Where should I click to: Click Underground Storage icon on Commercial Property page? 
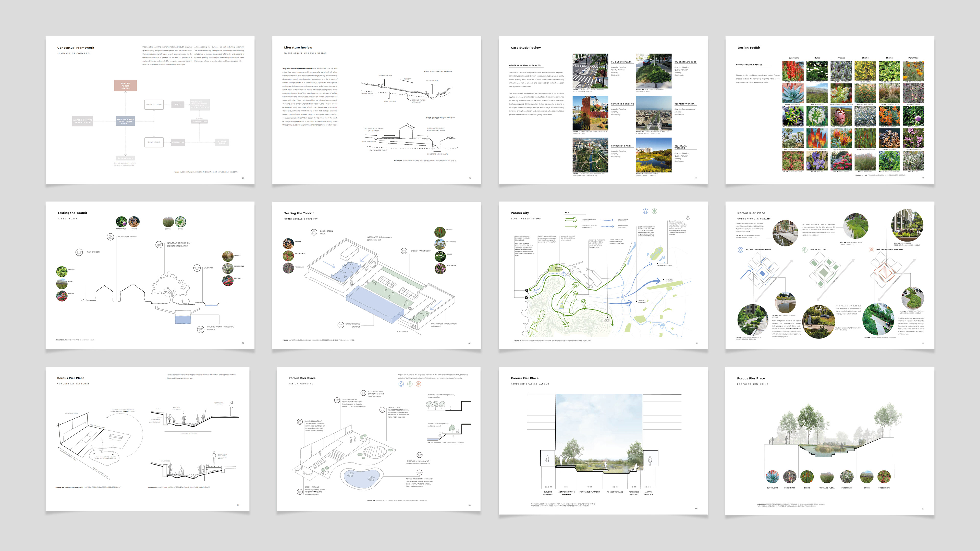[x=341, y=325]
